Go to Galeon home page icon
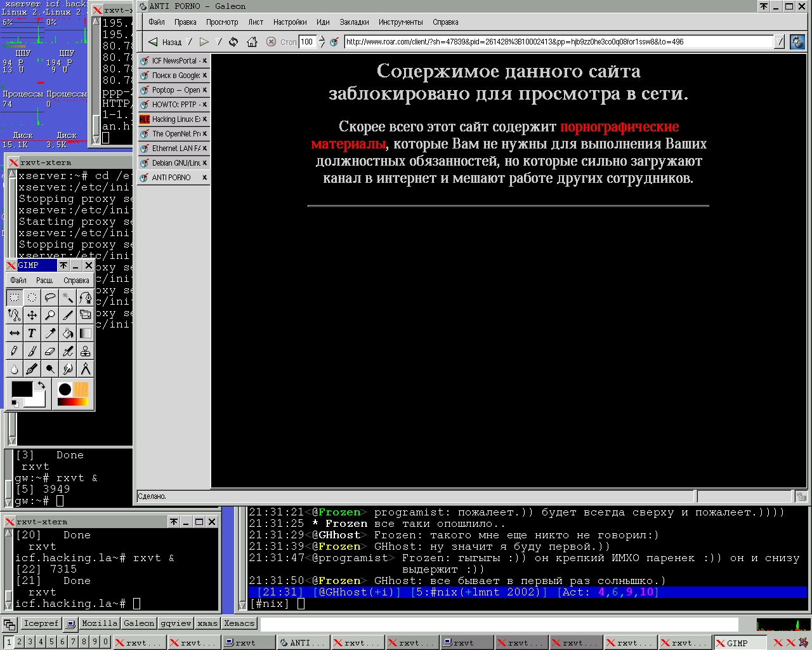The image size is (812, 650). (252, 42)
